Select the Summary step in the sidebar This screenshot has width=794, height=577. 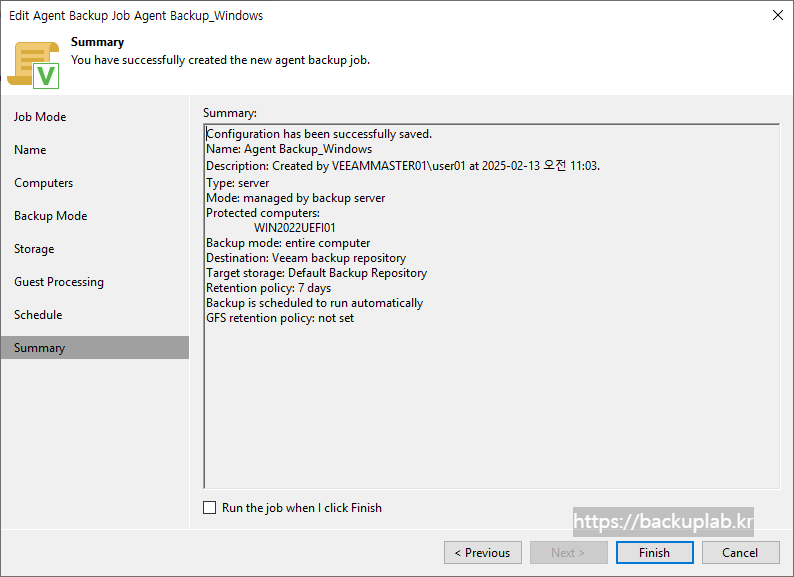(95, 348)
